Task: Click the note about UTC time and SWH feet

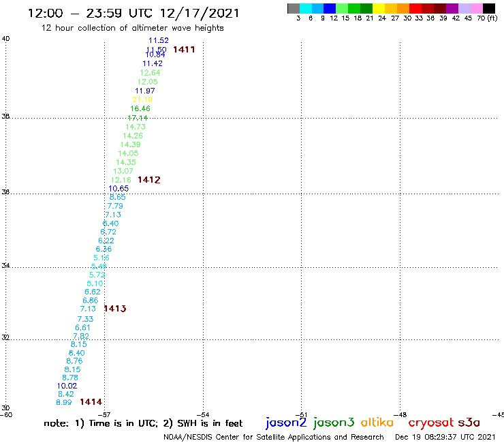Action: [x=143, y=423]
